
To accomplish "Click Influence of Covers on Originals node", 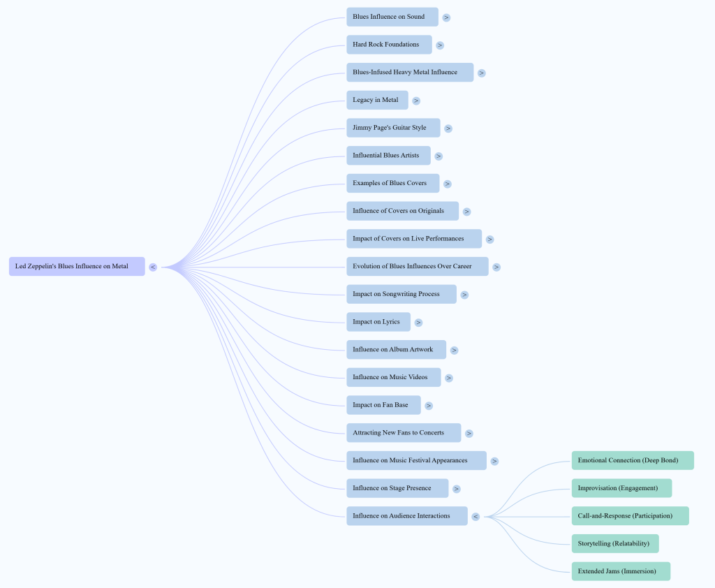I will coord(403,211).
